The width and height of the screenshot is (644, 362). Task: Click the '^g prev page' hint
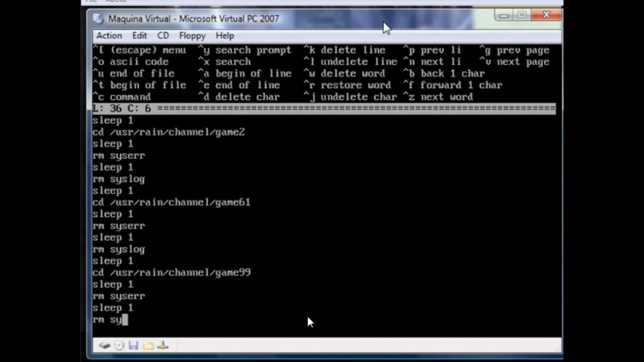pyautogui.click(x=514, y=50)
